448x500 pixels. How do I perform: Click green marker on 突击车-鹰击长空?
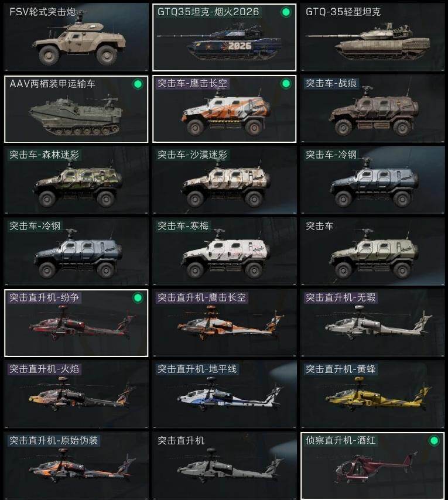[286, 84]
